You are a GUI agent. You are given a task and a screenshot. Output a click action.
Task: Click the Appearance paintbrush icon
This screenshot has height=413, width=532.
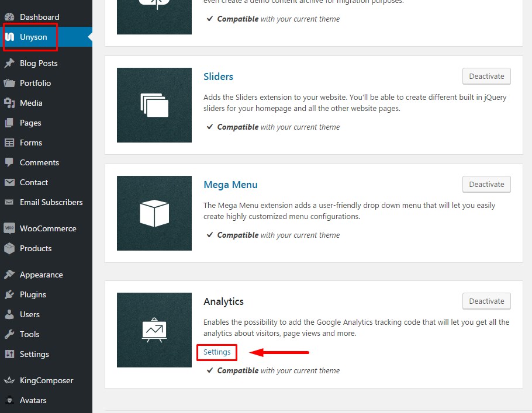click(9, 275)
